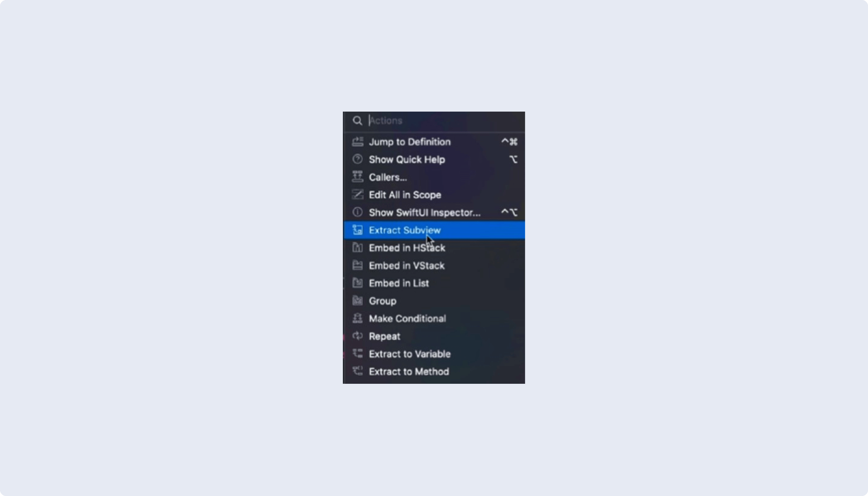Click the Embed in HStack icon
The image size is (868, 496).
pyautogui.click(x=357, y=248)
